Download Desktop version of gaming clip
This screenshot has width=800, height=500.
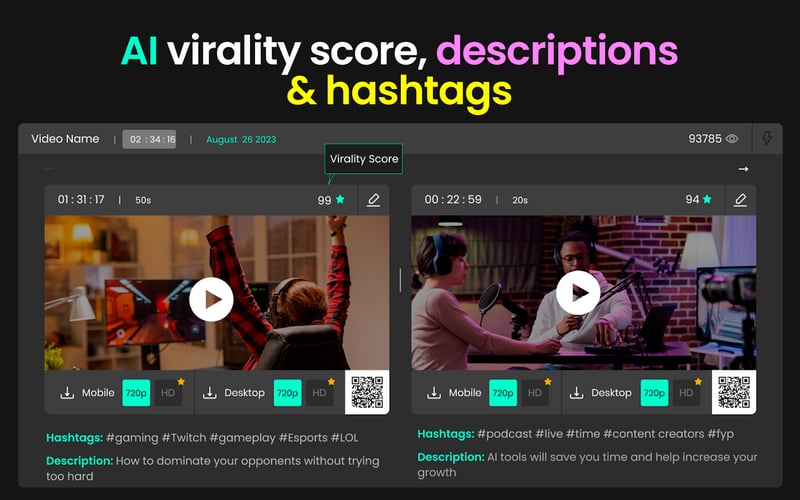210,393
